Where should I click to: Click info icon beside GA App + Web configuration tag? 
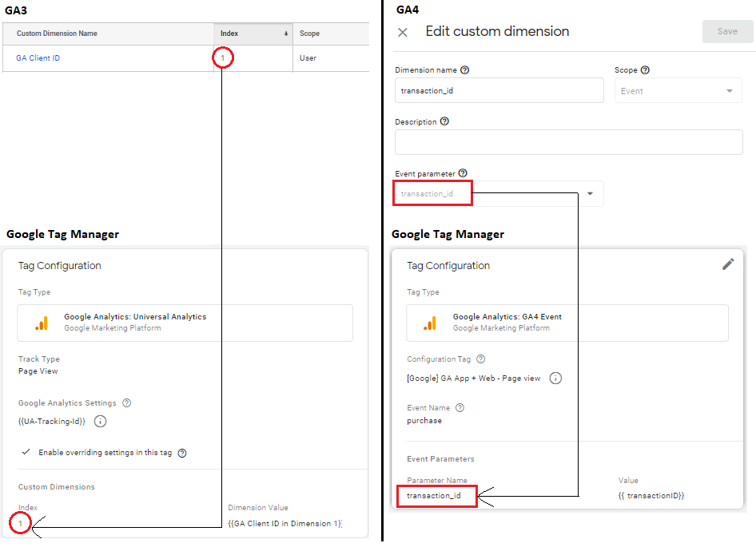(555, 378)
